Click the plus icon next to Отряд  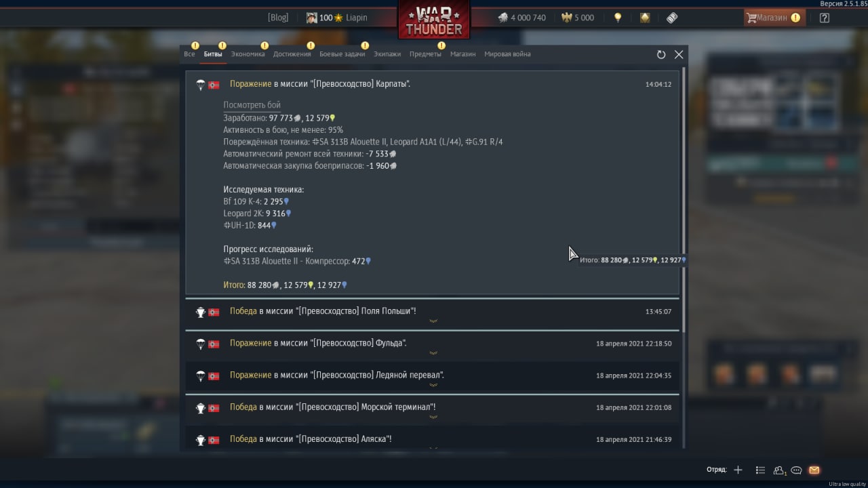coord(738,470)
